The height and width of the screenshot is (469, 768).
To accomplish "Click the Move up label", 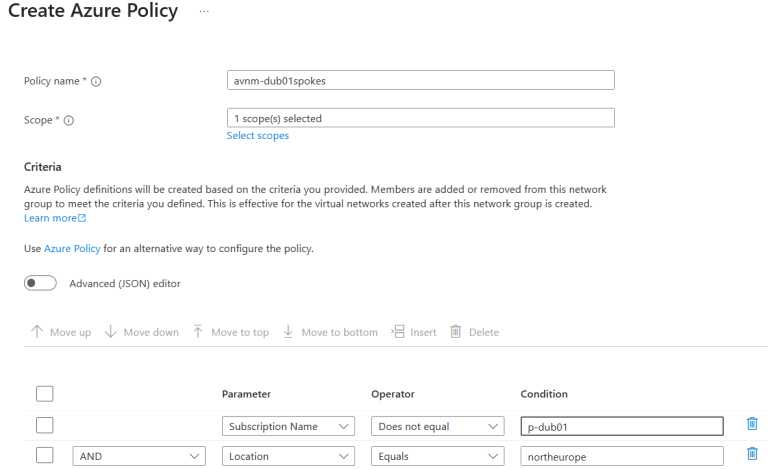I will (x=71, y=332).
